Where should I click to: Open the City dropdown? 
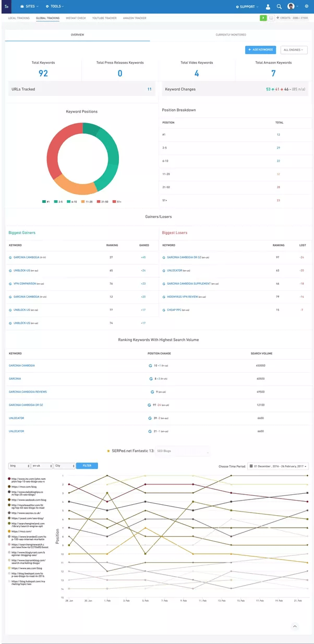(x=65, y=466)
